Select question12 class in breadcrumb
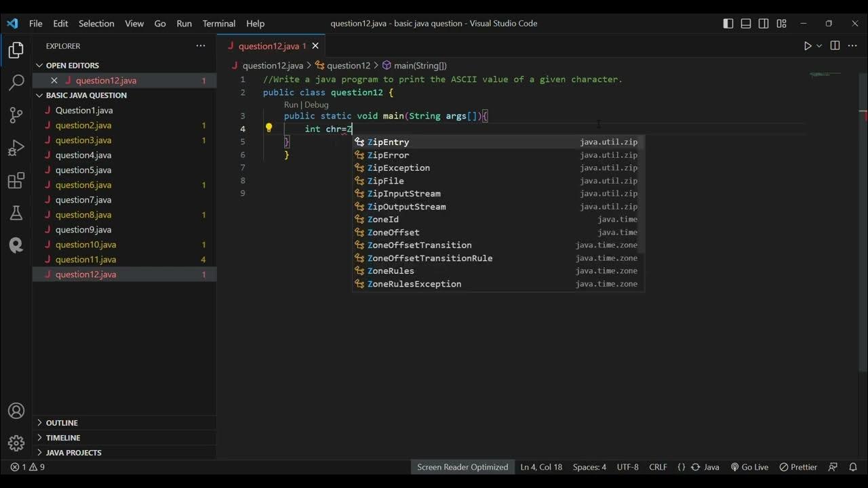This screenshot has height=488, width=868. click(x=349, y=66)
